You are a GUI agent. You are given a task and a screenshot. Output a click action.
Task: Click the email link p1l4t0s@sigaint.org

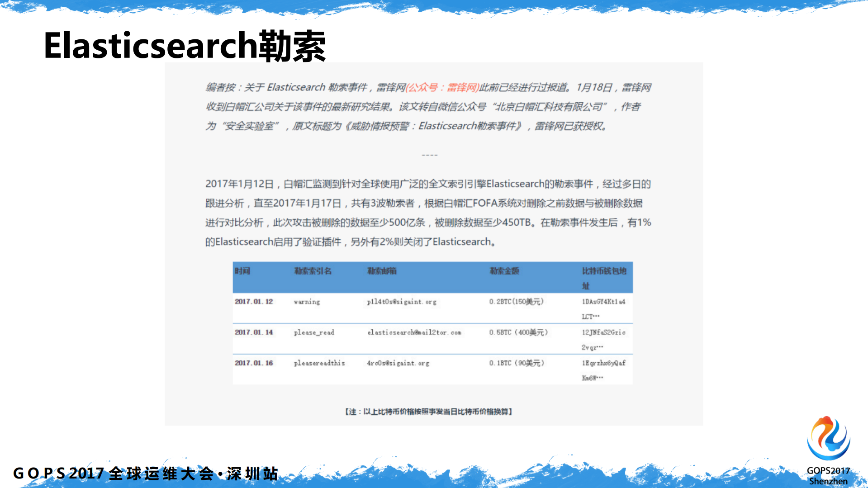pyautogui.click(x=403, y=302)
